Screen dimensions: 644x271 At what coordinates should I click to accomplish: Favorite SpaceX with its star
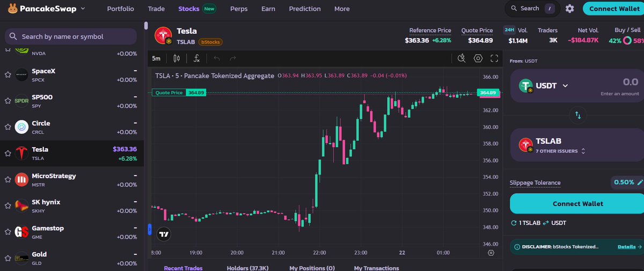point(8,75)
